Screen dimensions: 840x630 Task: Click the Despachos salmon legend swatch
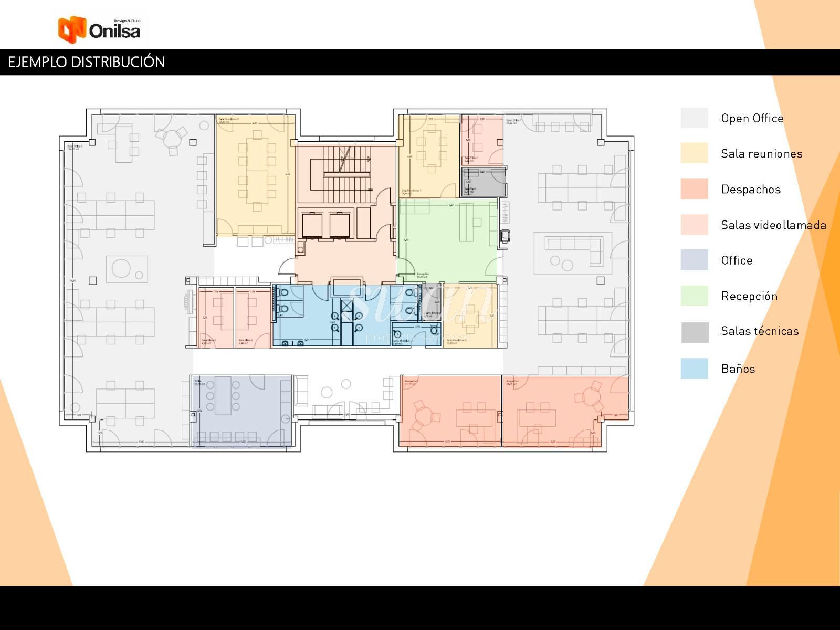(x=694, y=189)
